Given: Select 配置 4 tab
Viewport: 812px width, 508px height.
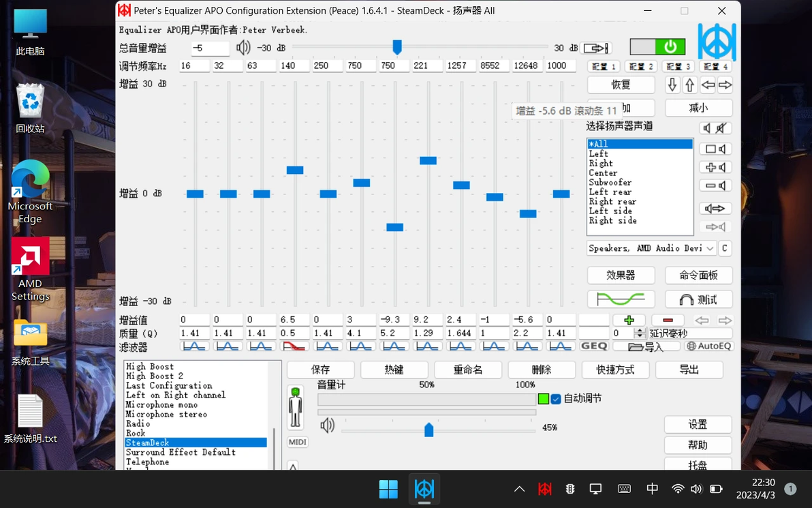Looking at the screenshot, I should click(x=716, y=66).
